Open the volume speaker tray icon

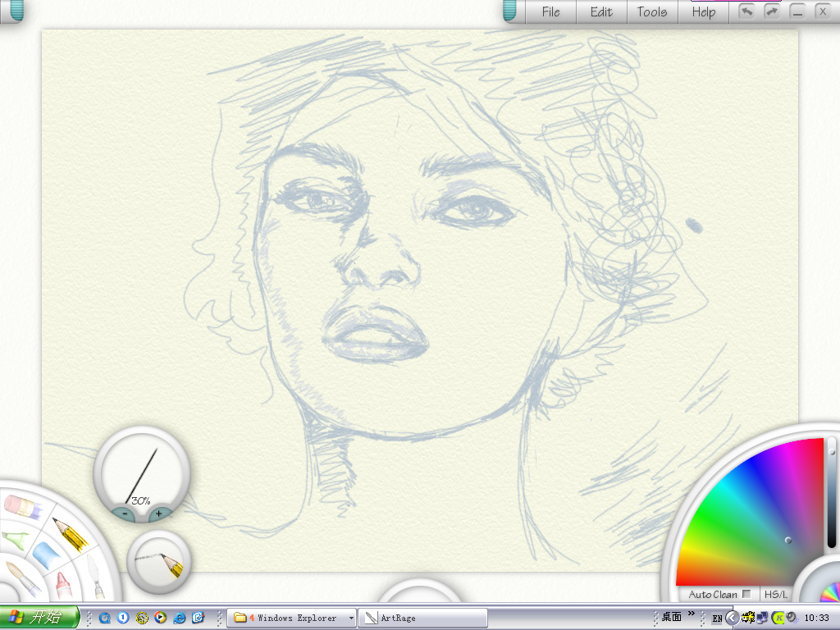point(792,618)
